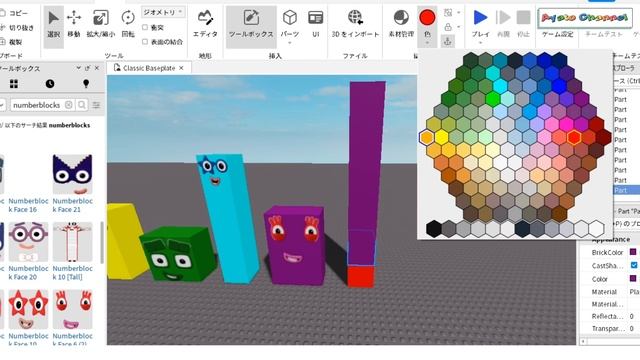Click the 停止 stop button
This screenshot has width=640, height=360.
click(x=523, y=24)
